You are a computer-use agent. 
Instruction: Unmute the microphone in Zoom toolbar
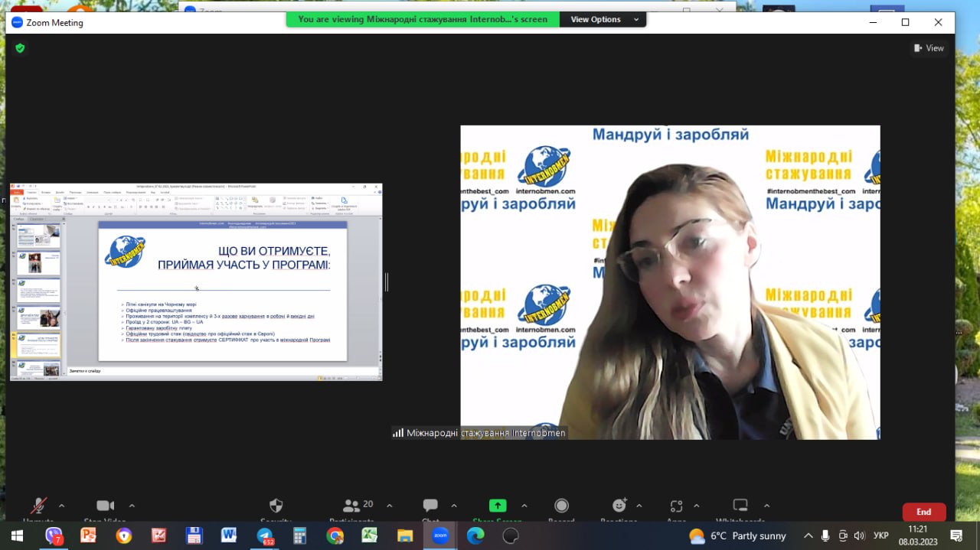coord(38,506)
